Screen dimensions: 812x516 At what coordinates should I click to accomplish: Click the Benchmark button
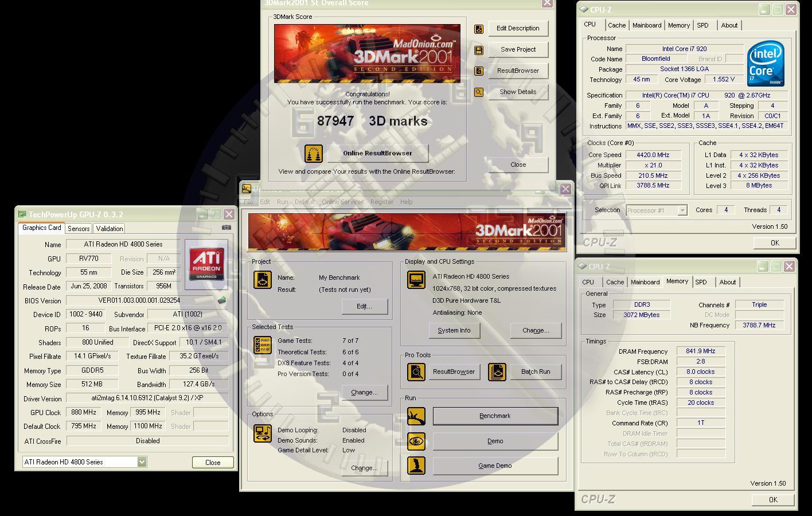pyautogui.click(x=495, y=416)
